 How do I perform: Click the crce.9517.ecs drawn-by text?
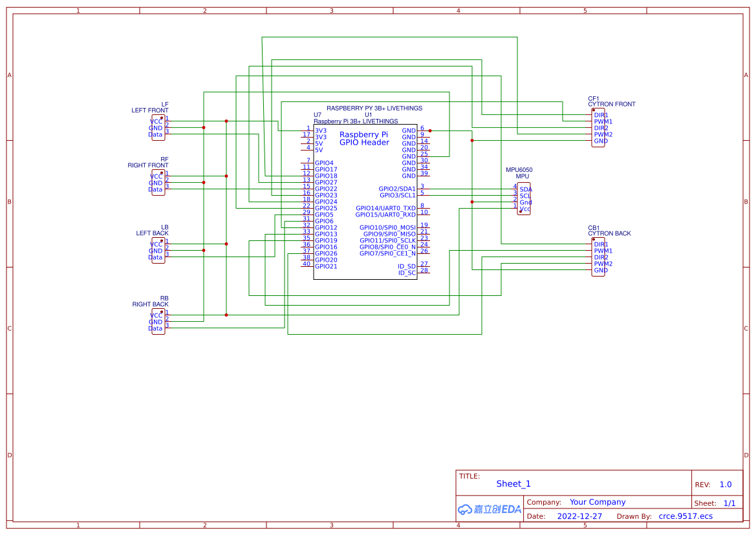tap(686, 516)
